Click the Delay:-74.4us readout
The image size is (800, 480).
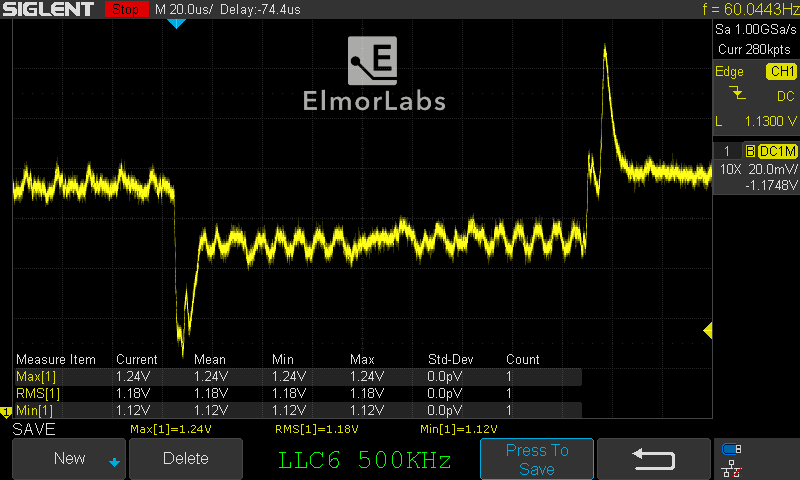(260, 9)
